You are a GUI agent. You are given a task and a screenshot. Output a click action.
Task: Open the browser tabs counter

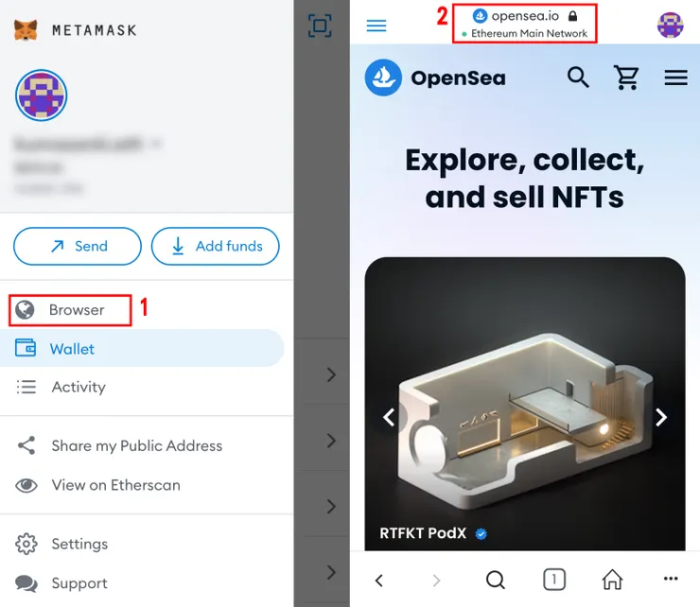[x=553, y=580]
